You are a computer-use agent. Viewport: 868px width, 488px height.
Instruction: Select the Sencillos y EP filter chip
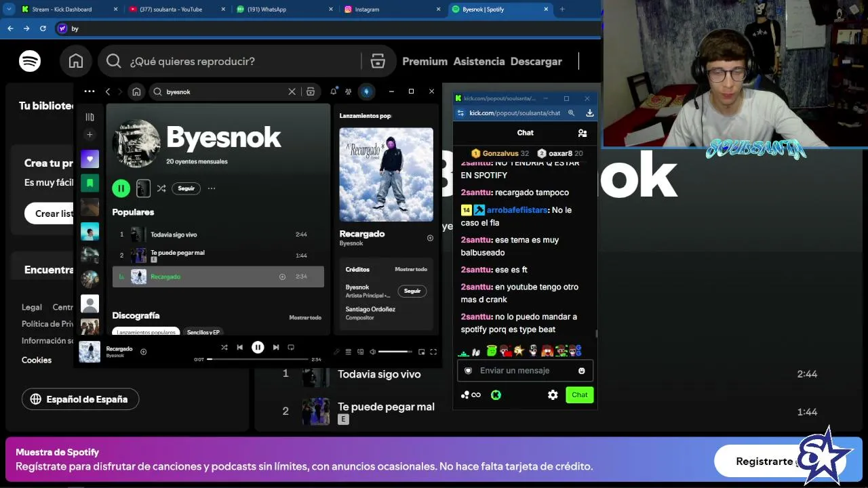203,332
